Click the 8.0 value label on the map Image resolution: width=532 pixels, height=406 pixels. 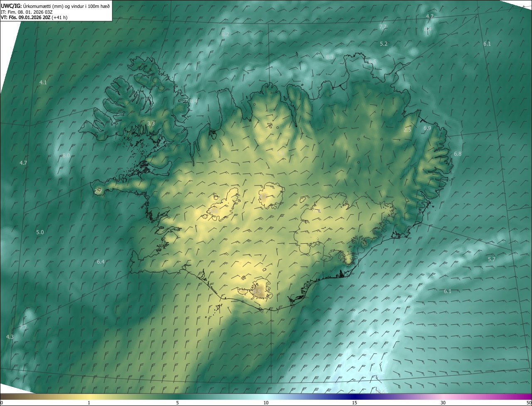click(x=66, y=156)
